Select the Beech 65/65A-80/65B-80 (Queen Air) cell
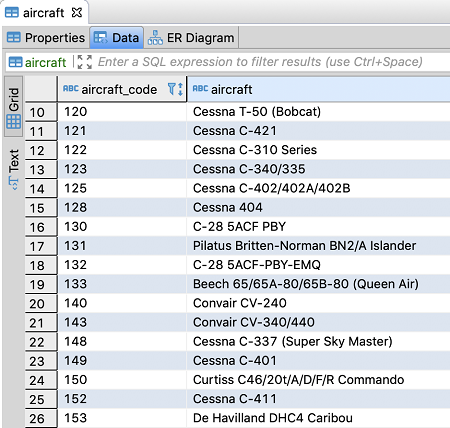 (318, 284)
